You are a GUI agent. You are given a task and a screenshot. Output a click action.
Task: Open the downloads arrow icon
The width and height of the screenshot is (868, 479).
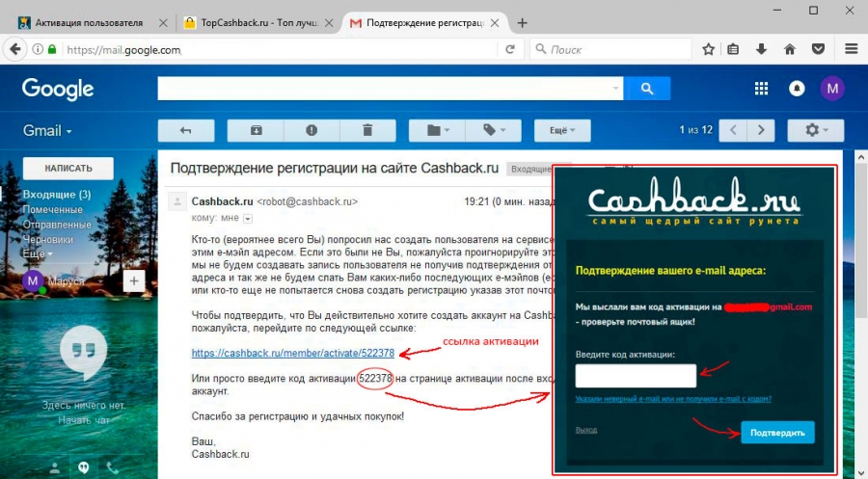click(x=762, y=50)
